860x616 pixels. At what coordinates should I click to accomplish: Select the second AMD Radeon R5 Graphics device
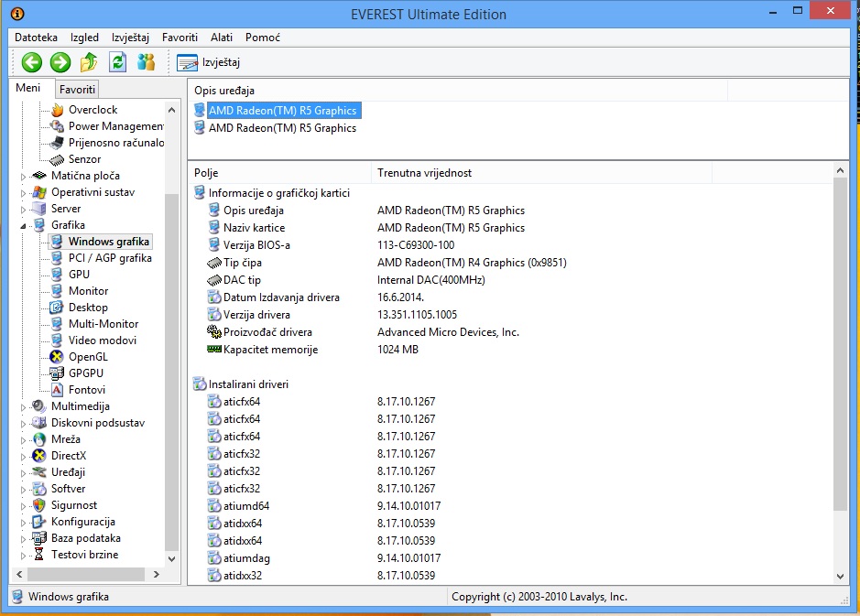pos(282,128)
